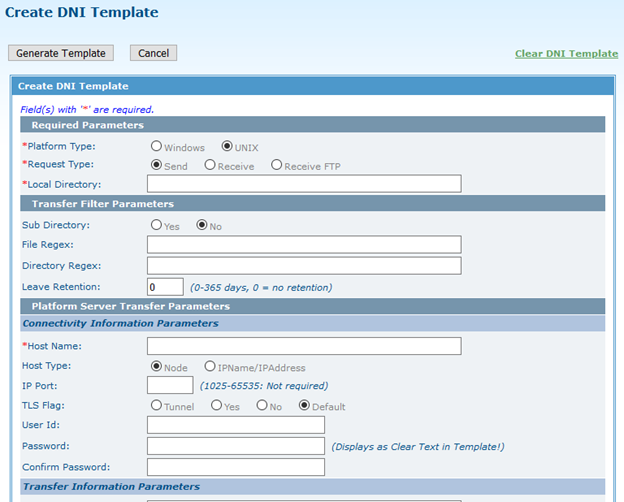Click into the Password field
Image resolution: width=624 pixels, height=502 pixels.
pos(236,446)
